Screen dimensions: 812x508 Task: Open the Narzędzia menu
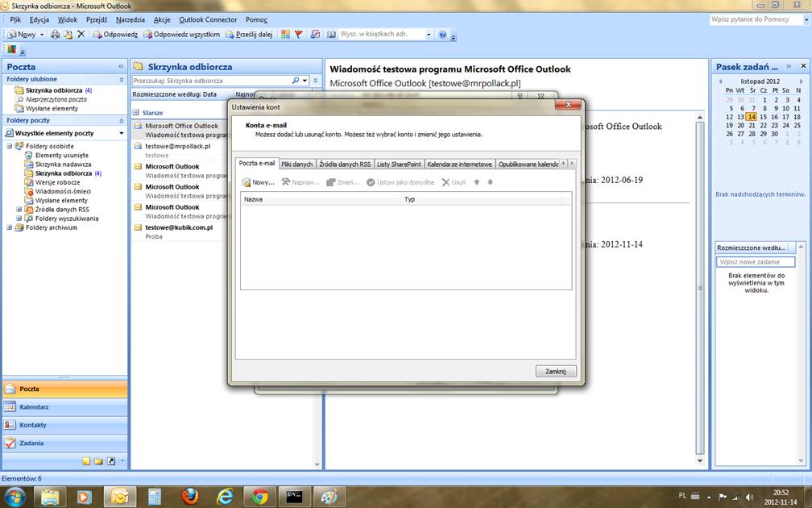[x=130, y=19]
